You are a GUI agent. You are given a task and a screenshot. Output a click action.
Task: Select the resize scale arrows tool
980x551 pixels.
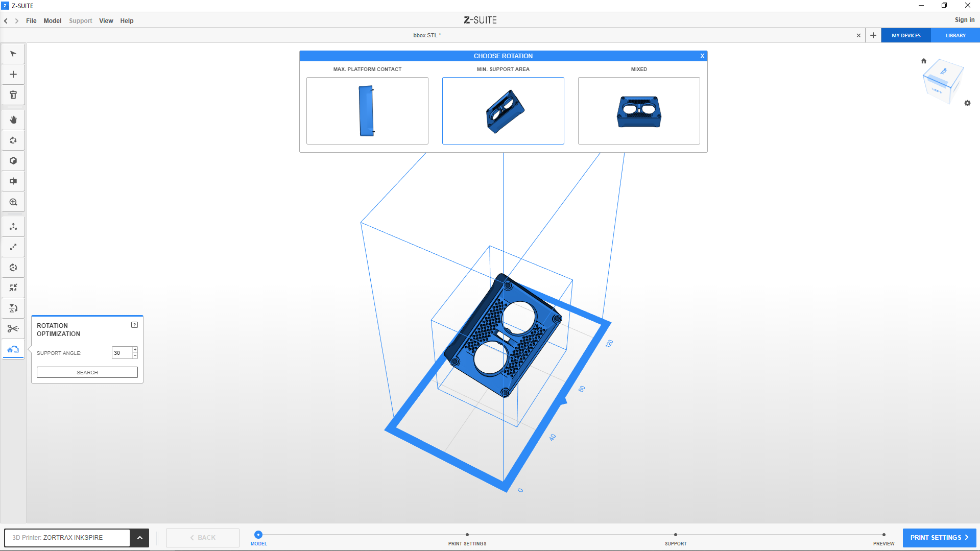point(13,247)
